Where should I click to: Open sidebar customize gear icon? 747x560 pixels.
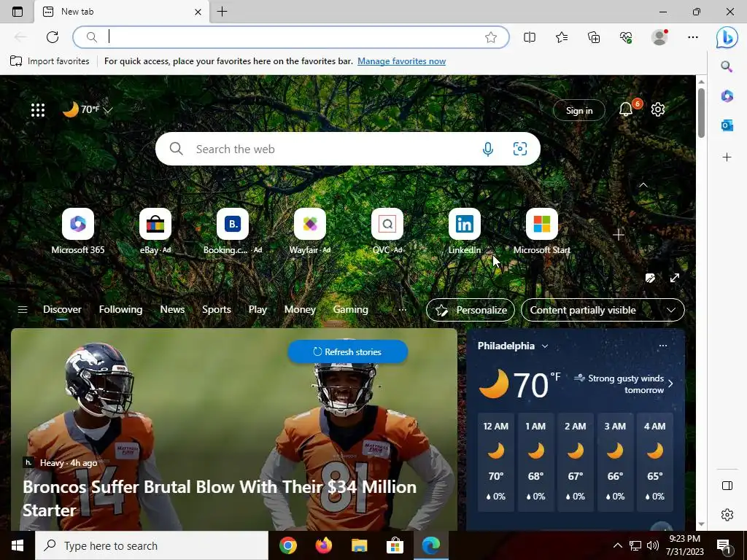pos(727,515)
